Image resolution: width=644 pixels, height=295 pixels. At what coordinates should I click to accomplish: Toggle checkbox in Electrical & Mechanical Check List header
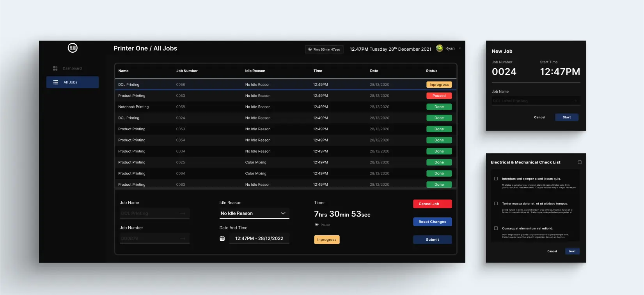pyautogui.click(x=580, y=162)
